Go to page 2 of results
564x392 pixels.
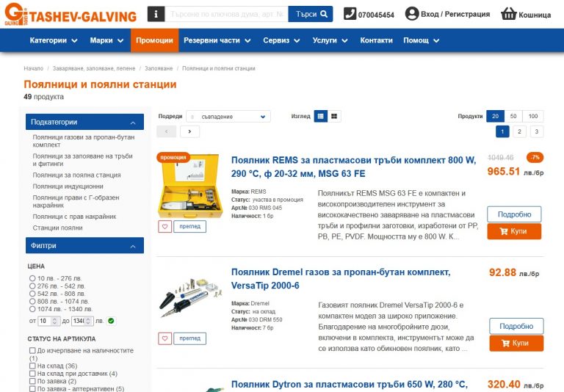[x=519, y=131]
